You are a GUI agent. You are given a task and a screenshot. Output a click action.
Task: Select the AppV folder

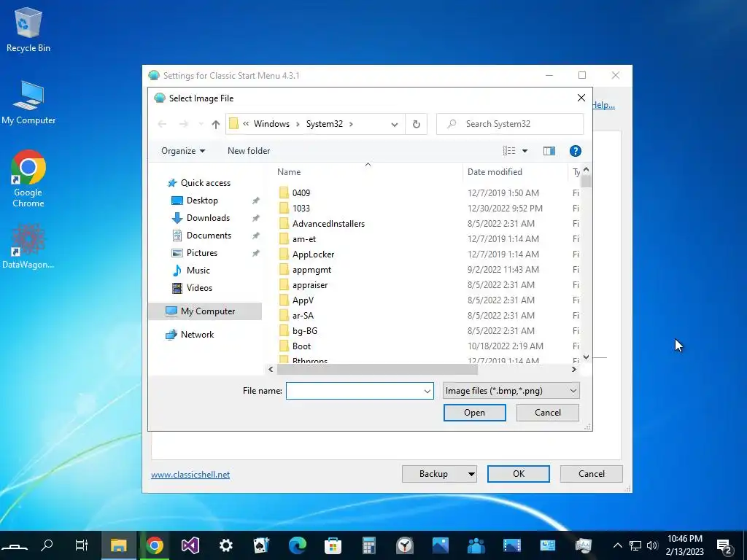point(303,300)
